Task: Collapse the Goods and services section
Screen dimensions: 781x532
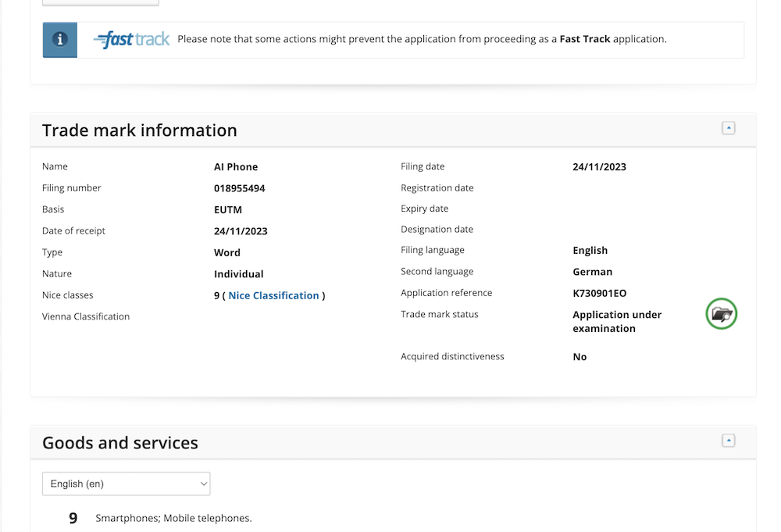Action: pyautogui.click(x=728, y=441)
